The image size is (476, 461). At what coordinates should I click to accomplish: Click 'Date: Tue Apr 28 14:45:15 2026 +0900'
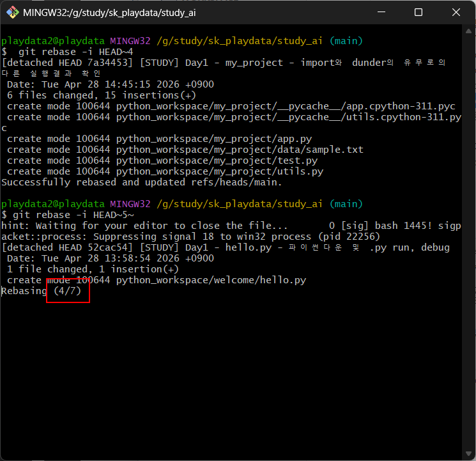click(111, 84)
